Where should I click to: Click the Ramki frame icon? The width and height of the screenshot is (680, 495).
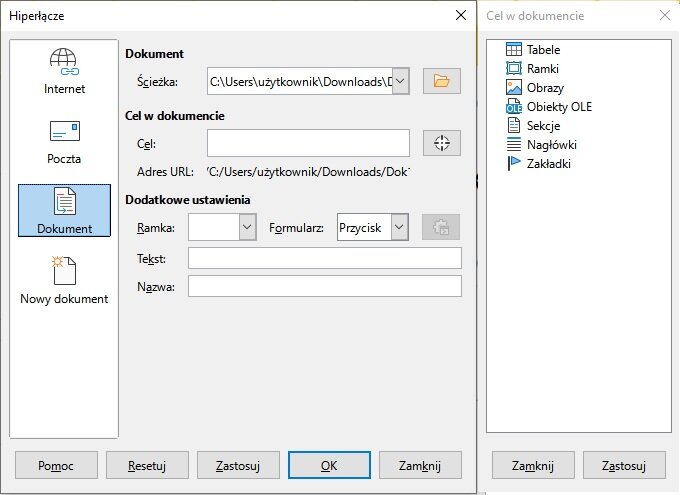(513, 69)
